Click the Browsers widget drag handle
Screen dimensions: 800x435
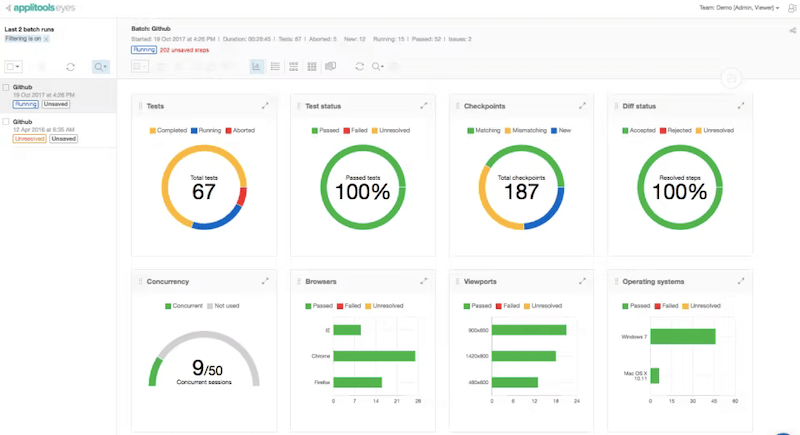[299, 282]
